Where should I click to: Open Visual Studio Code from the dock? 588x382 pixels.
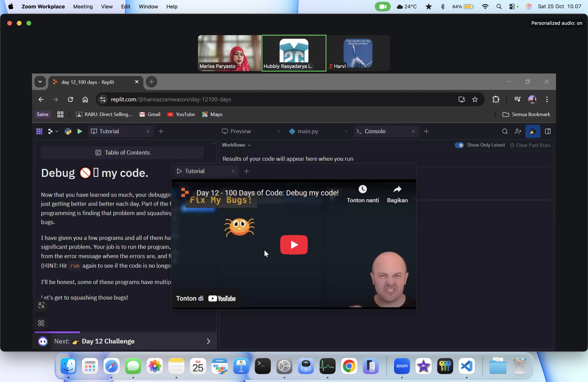pos(466,366)
